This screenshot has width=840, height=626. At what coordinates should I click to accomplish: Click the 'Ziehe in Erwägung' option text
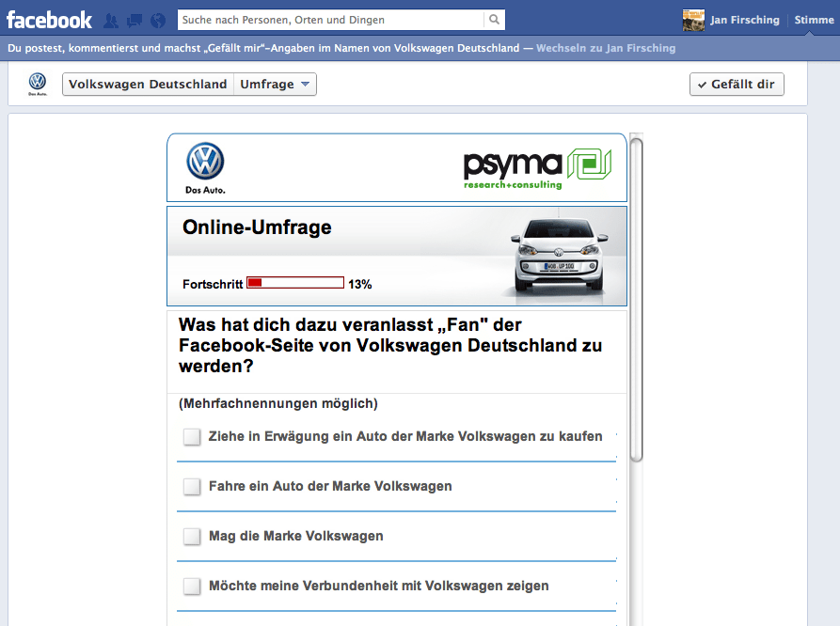[x=405, y=436]
